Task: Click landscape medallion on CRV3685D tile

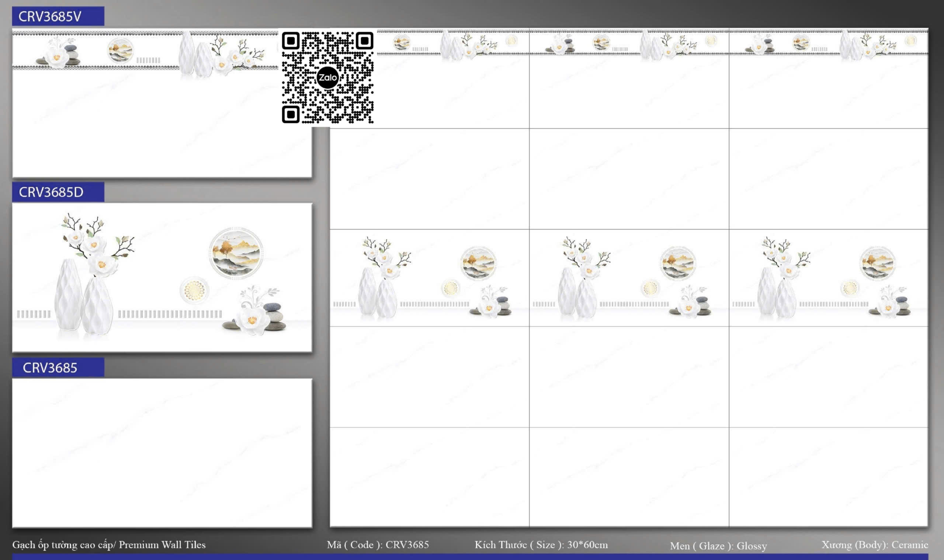Action: [x=236, y=253]
